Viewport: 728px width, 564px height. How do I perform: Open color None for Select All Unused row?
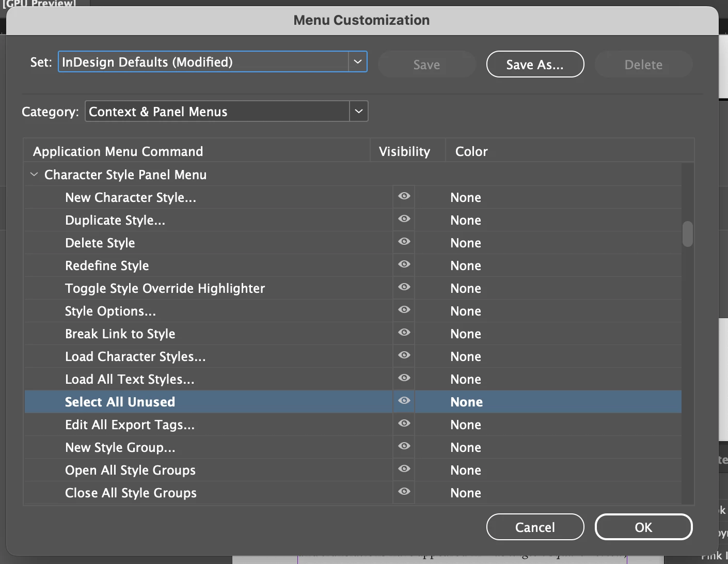click(x=467, y=402)
